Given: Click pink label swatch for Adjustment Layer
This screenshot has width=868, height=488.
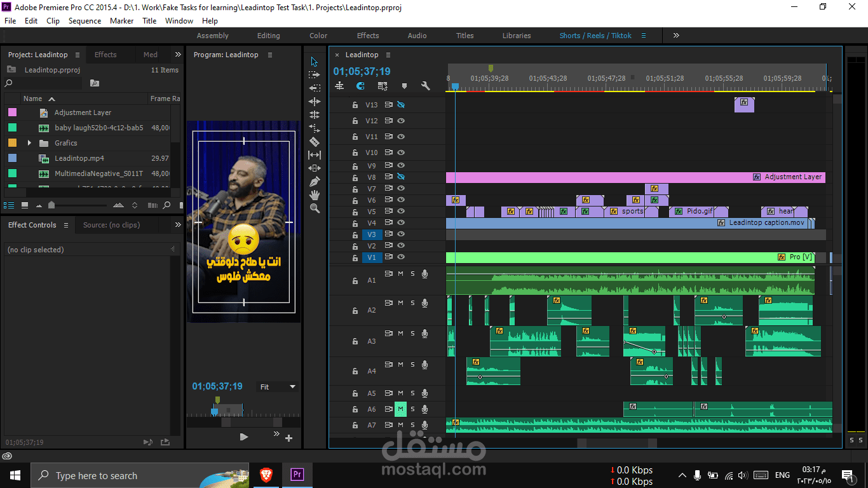Looking at the screenshot, I should [x=12, y=112].
